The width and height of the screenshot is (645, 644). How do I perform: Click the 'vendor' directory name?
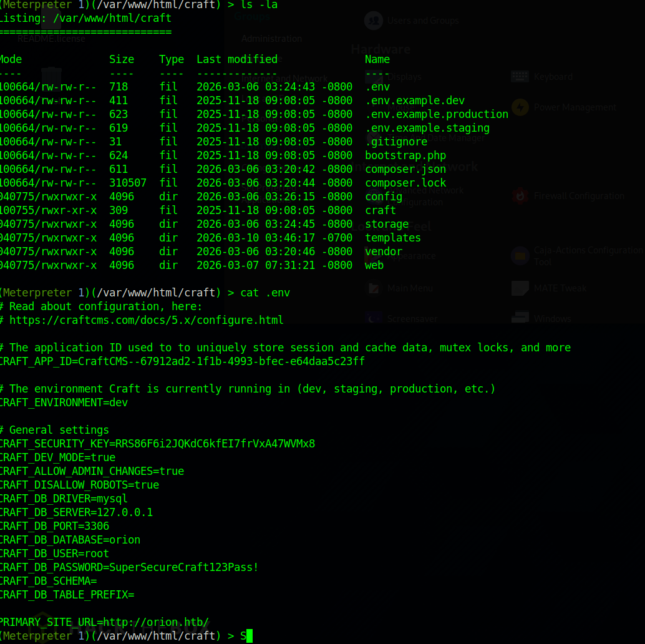tap(384, 251)
